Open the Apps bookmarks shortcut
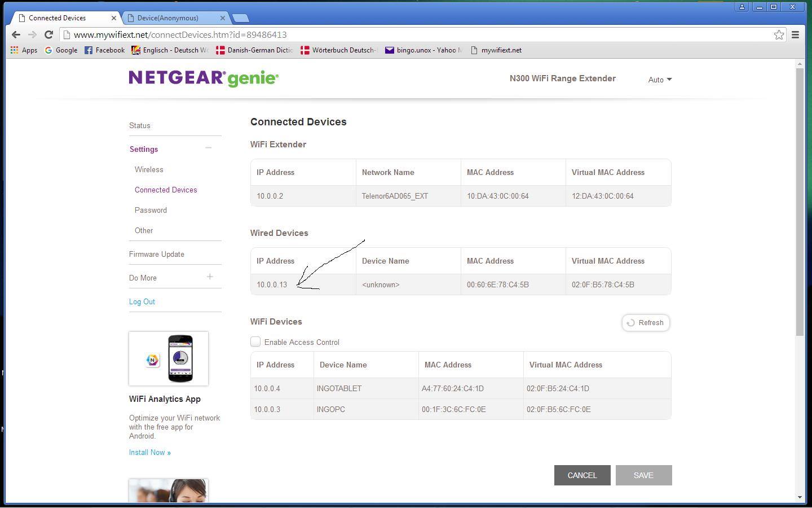 click(24, 50)
